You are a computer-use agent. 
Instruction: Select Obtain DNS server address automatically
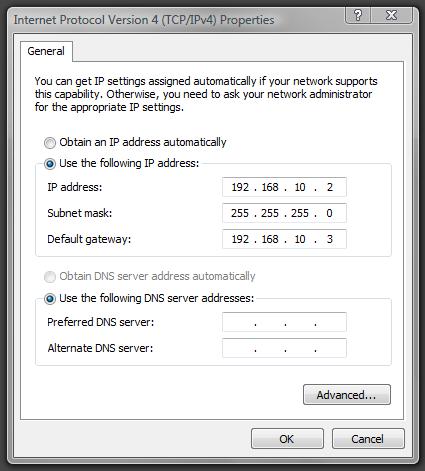click(x=50, y=277)
